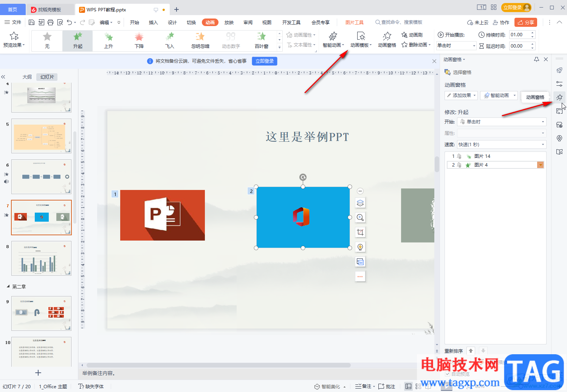Viewport: 567px width, 392px height.
Task: Click the 协作 collaboration button
Action: click(501, 22)
